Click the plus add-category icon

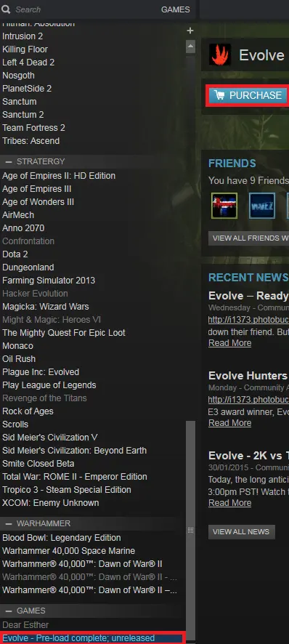[190, 31]
